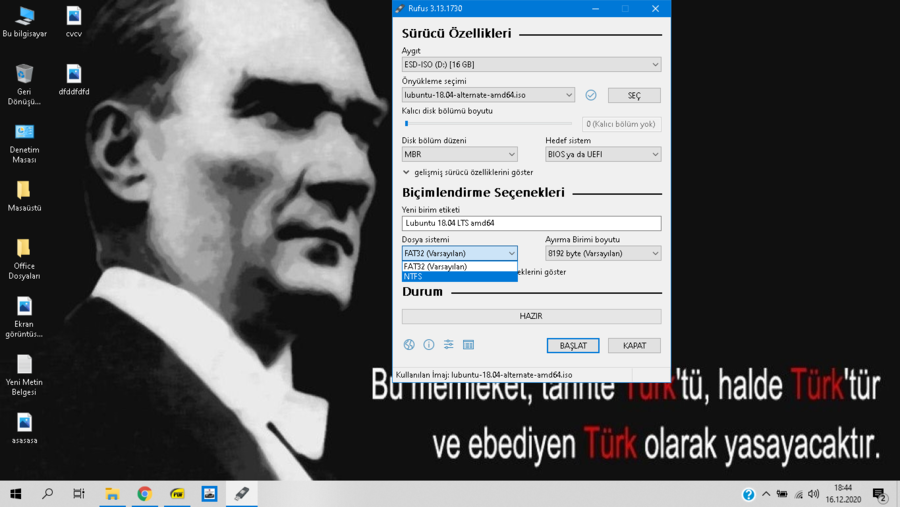Select NTFS from the file system list
This screenshot has height=507, width=900.
click(x=459, y=276)
